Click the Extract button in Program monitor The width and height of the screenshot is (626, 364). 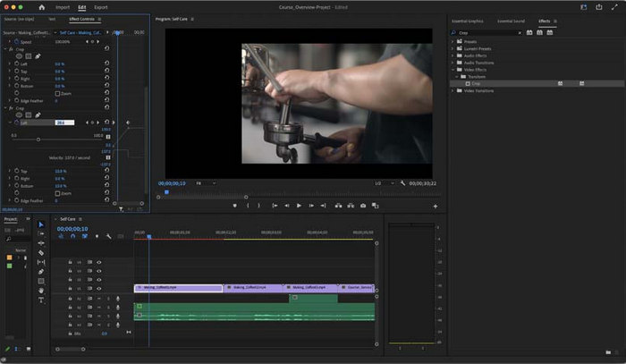click(351, 206)
